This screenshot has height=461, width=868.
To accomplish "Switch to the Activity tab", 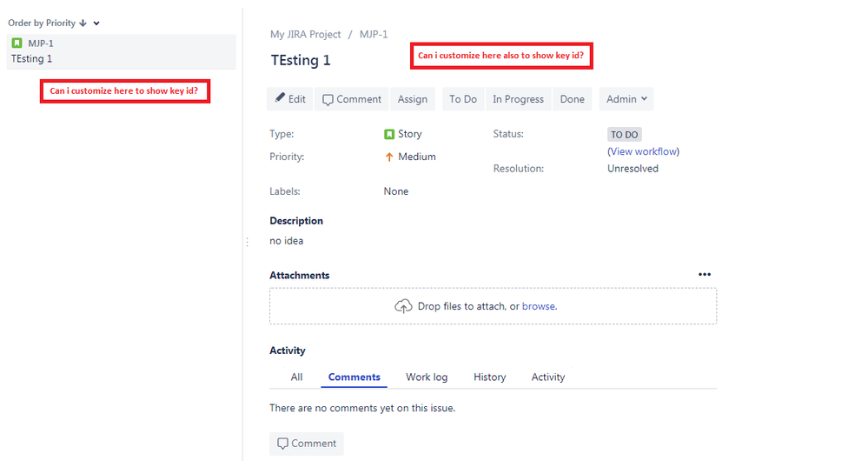I will (x=548, y=377).
